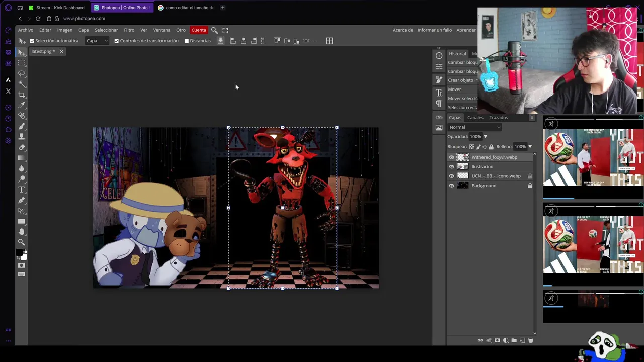Select the Spot Healing tool
The width and height of the screenshot is (644, 362).
[22, 116]
